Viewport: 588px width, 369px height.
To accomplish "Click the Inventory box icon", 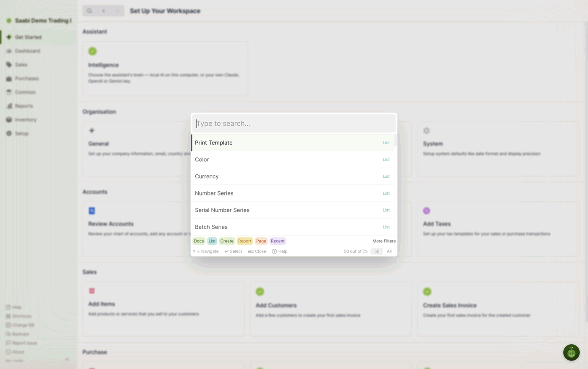I will (9, 120).
